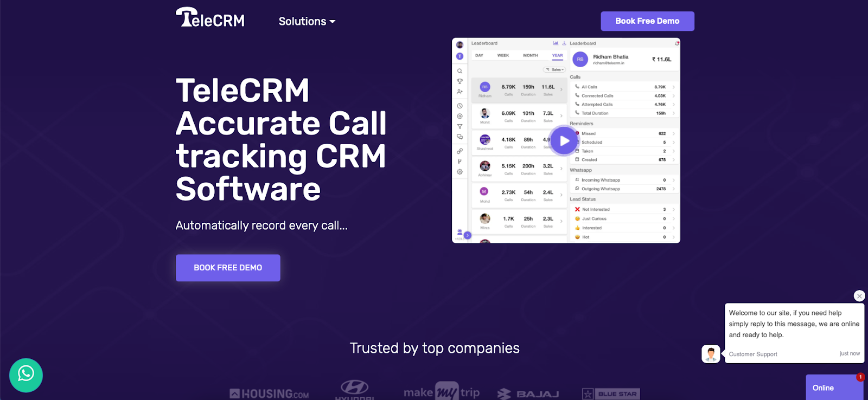The width and height of the screenshot is (868, 400).
Task: Click the Attempted Calls row
Action: 624,105
